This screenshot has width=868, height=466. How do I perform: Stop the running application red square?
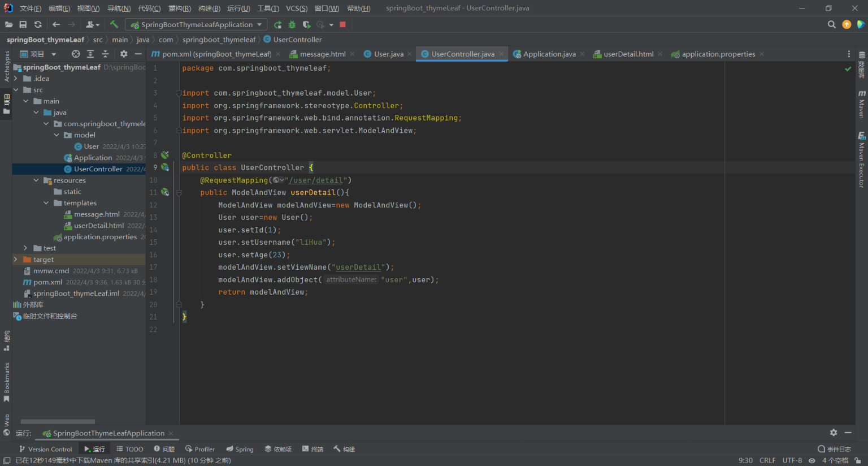[x=342, y=24]
